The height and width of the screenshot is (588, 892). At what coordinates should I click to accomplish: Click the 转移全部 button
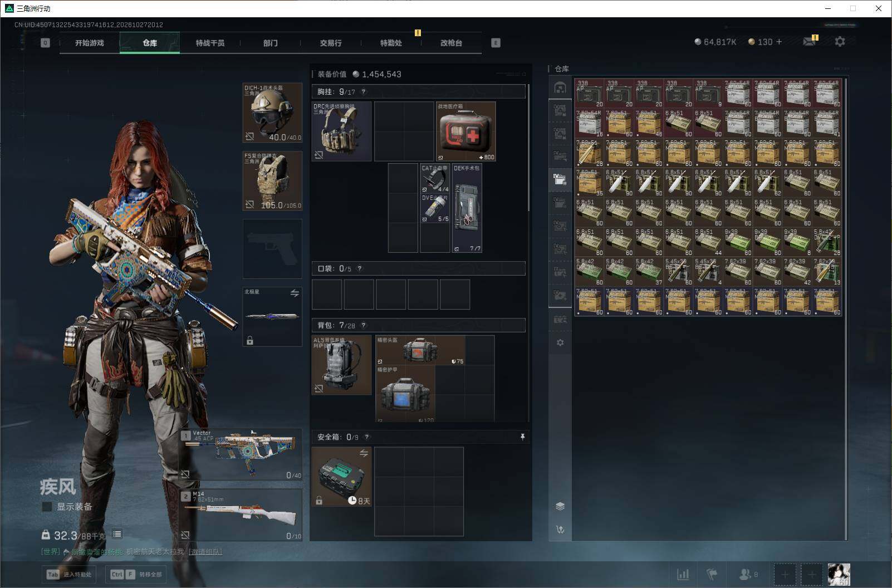(x=136, y=575)
